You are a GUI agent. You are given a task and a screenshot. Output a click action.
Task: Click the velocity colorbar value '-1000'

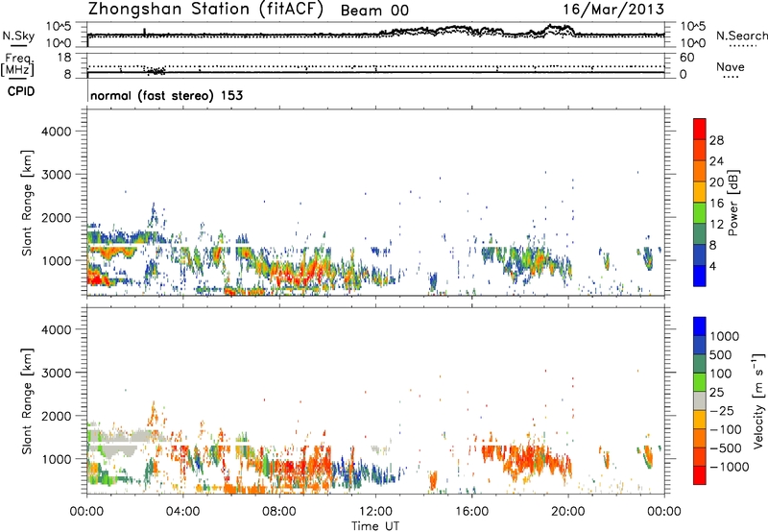pos(729,467)
